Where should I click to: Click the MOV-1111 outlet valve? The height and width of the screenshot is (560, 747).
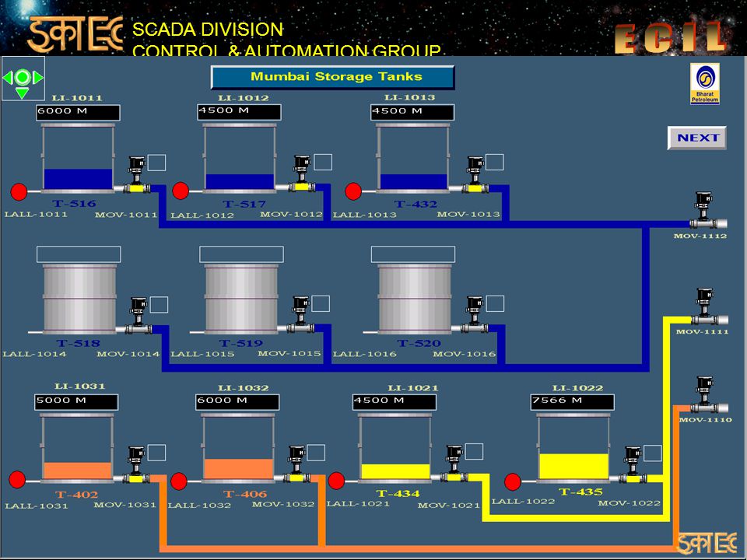point(708,306)
